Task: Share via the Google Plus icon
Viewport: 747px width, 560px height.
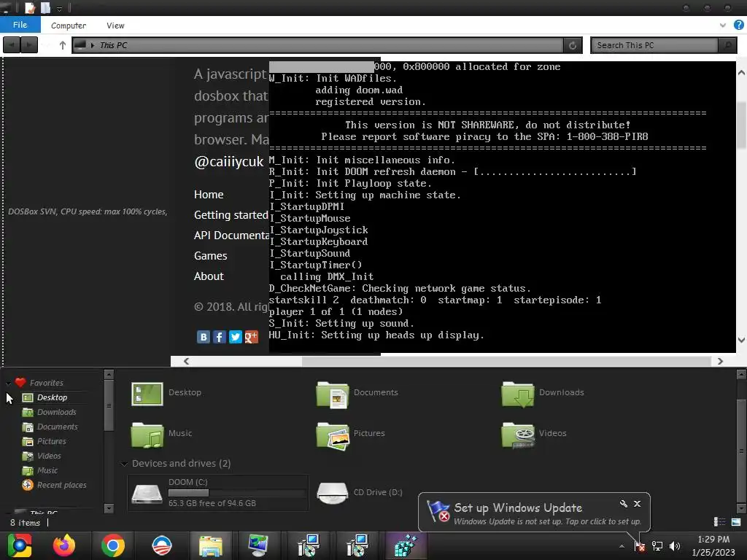Action: point(251,337)
